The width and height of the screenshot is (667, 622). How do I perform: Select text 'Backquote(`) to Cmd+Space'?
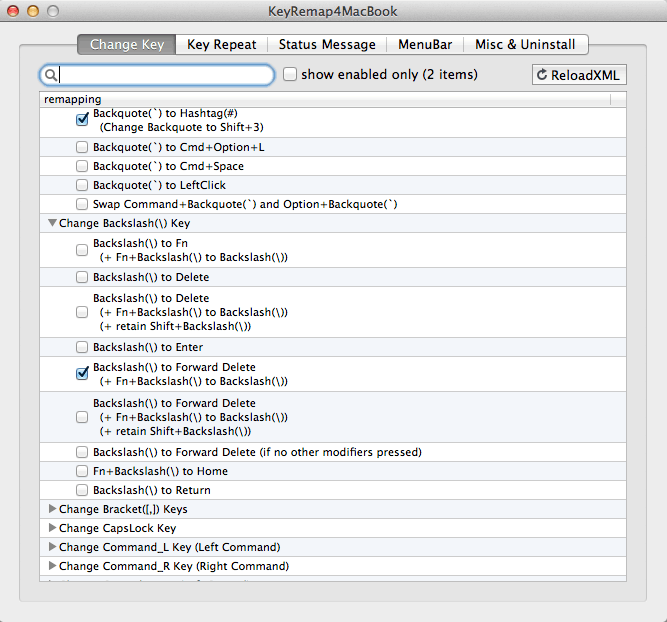(x=168, y=166)
